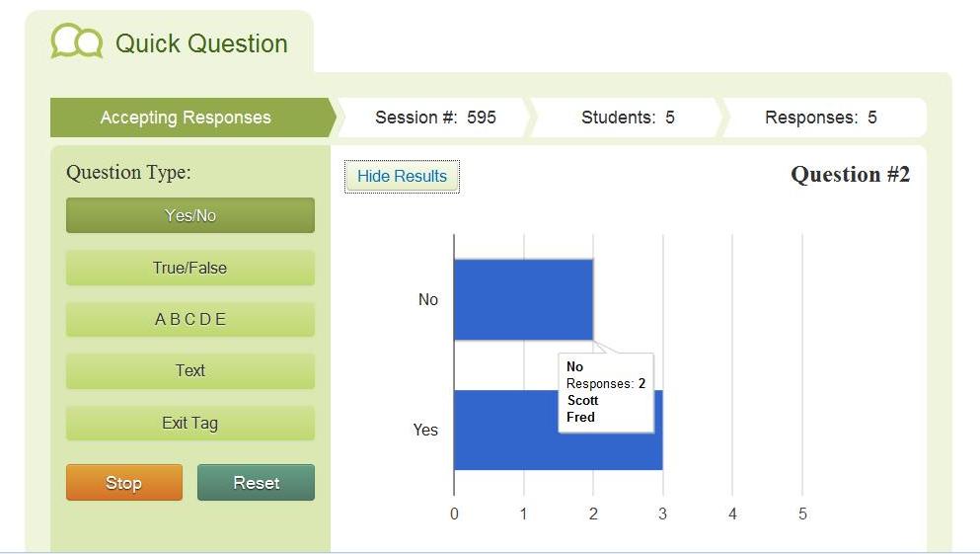Click the tooltip listing Scott and Fred
Viewport: 980px width, 554px height.
606,393
